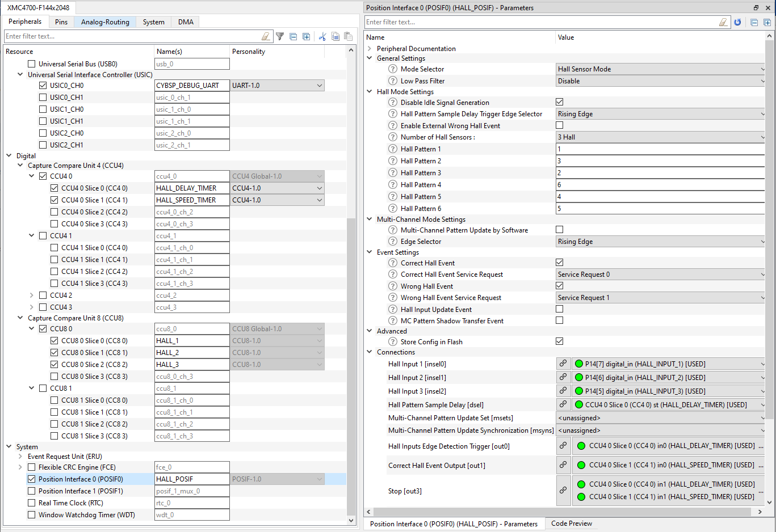Select XMC4700-F144x2048 device tab
This screenshot has width=776, height=532.
click(x=39, y=8)
